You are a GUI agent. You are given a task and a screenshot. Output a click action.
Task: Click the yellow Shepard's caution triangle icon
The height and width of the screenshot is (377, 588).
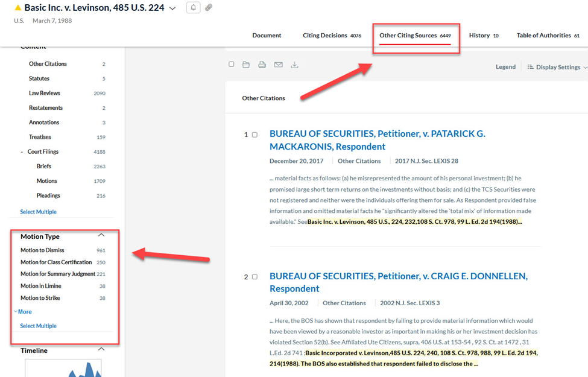coord(17,7)
